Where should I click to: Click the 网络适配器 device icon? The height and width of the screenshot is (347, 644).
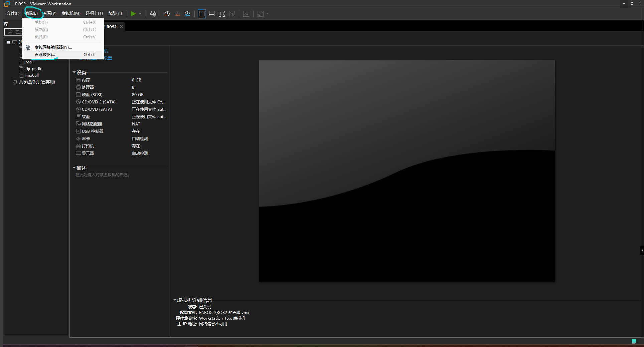78,124
